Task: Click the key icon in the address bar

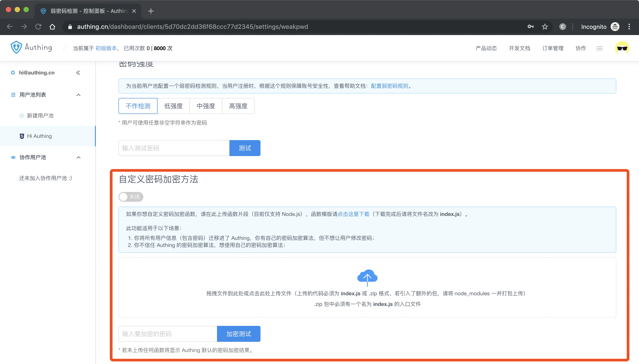Action: pos(531,27)
